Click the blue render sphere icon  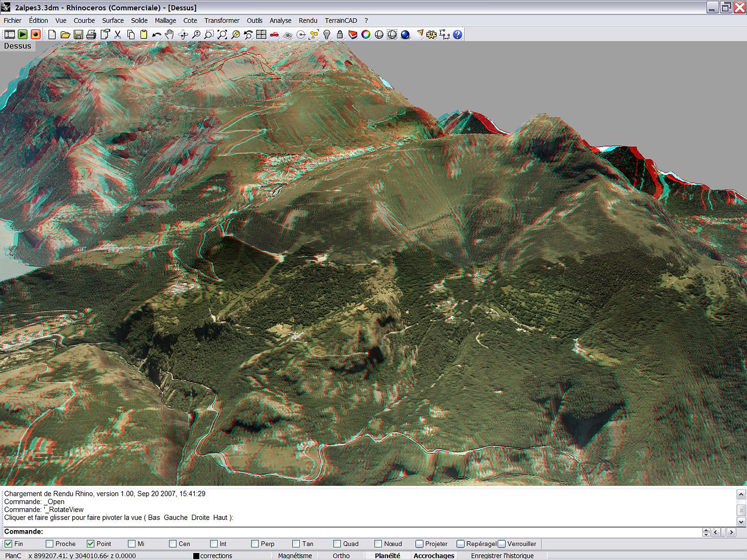(x=405, y=34)
